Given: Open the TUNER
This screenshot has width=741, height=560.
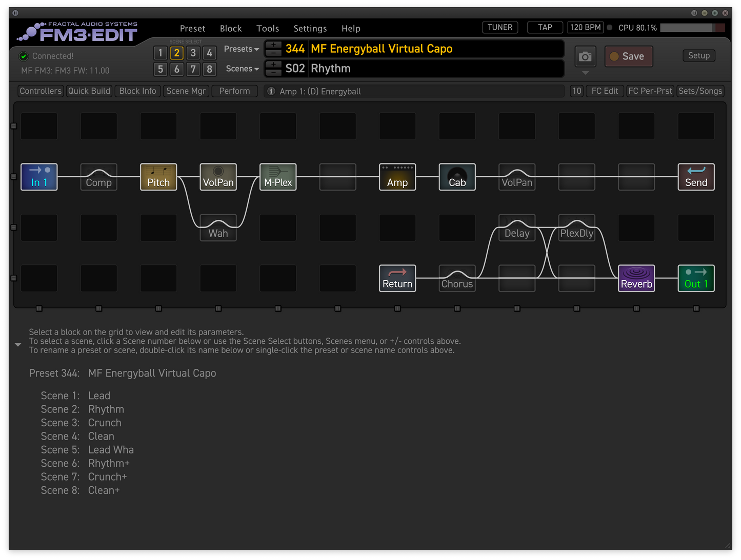Looking at the screenshot, I should (499, 28).
